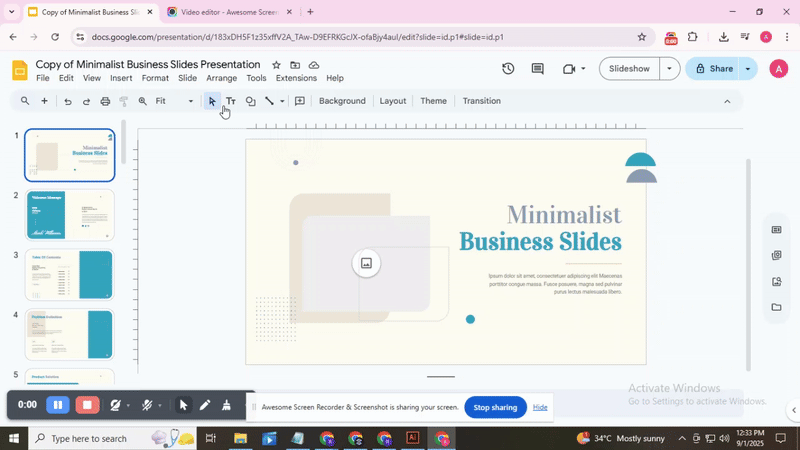Viewport: 800px width, 450px height.
Task: Open the comments history icon
Action: pos(538,69)
